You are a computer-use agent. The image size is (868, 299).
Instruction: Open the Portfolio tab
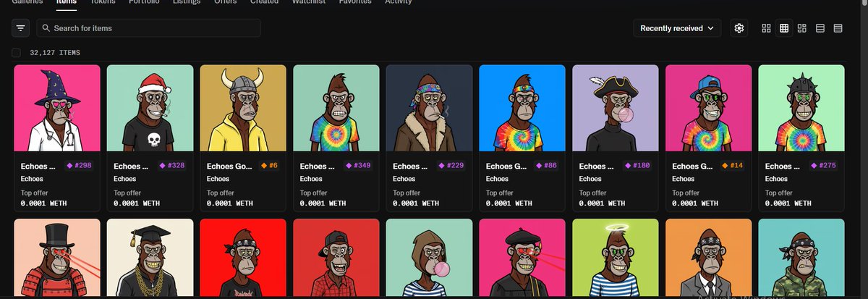145,2
